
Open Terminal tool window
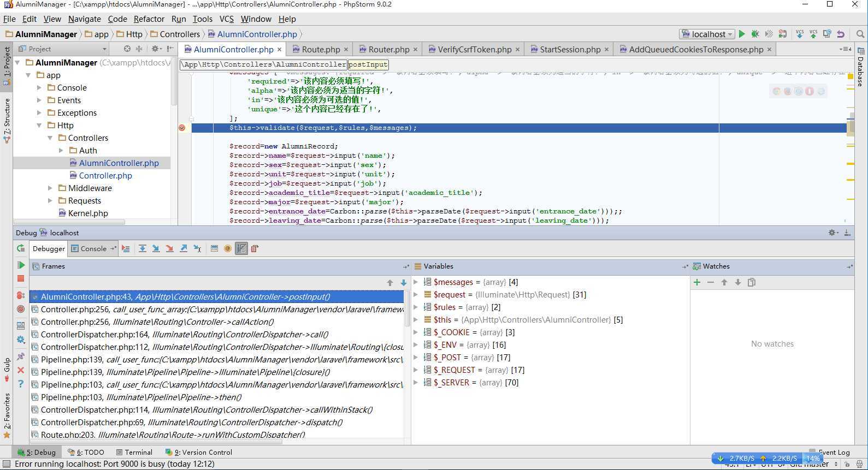134,452
